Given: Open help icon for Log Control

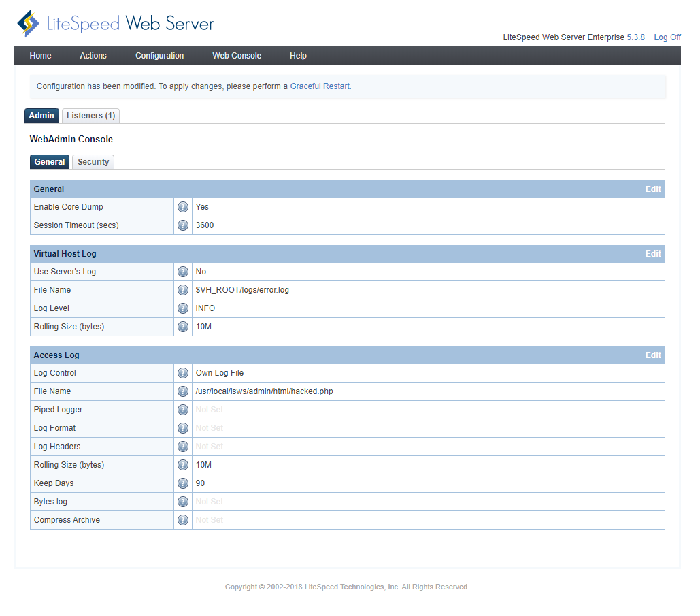Looking at the screenshot, I should [183, 373].
